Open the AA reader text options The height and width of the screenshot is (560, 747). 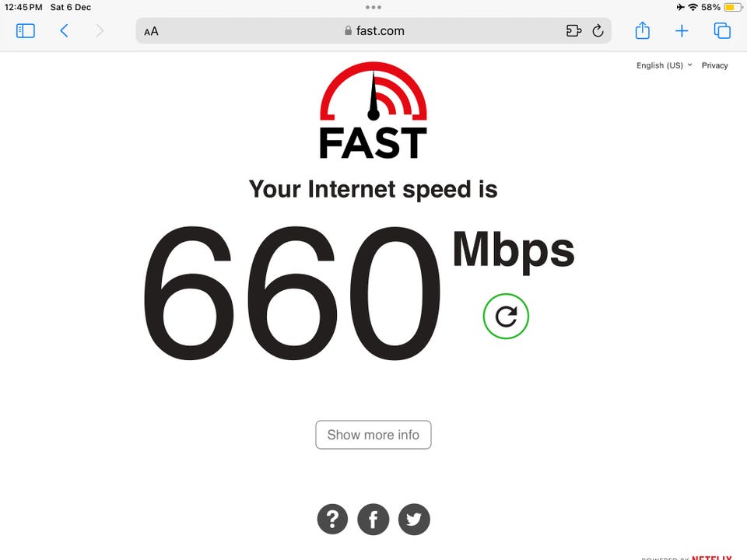[151, 31]
